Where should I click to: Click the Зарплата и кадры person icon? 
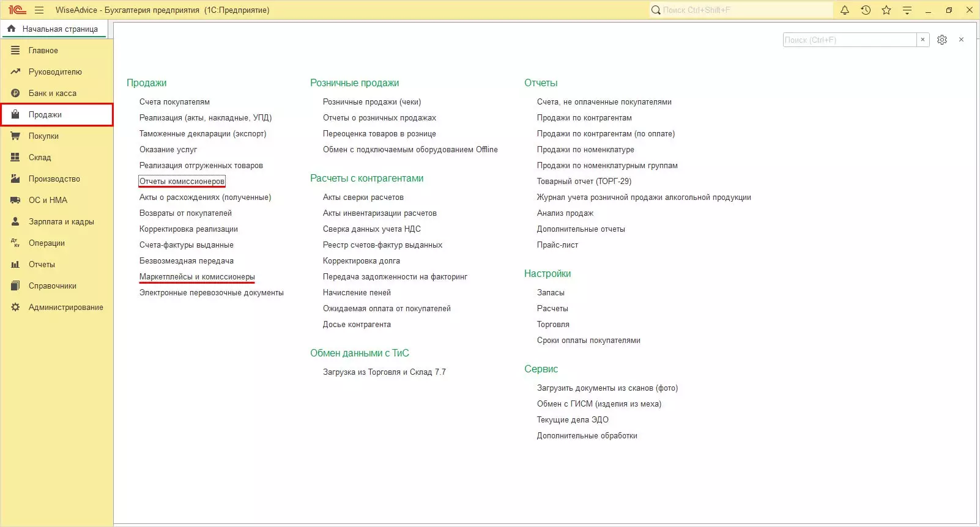click(x=15, y=221)
